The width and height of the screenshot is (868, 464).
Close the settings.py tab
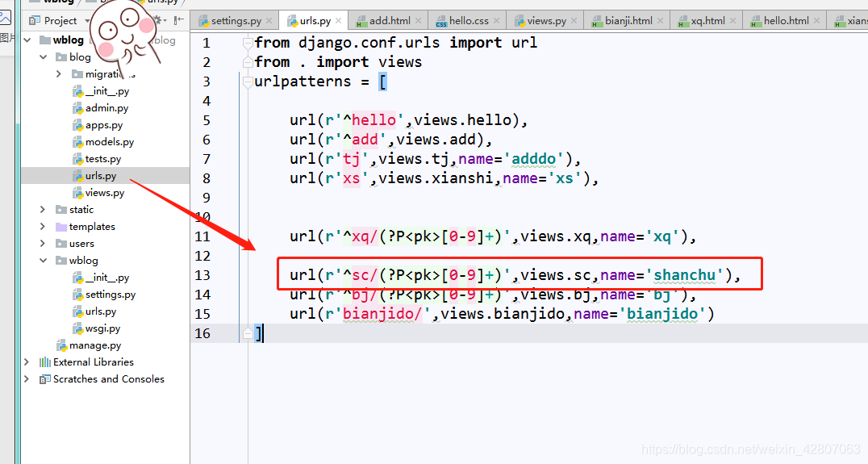269,21
